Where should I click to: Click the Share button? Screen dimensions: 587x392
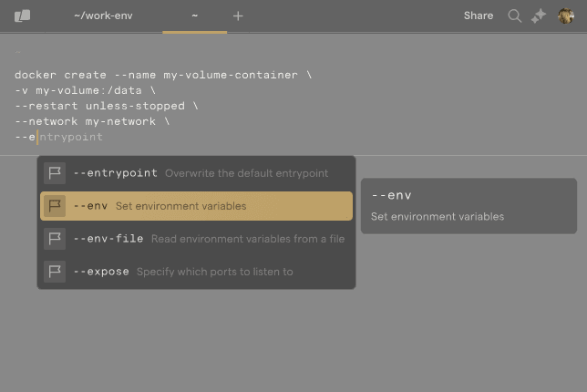(478, 15)
